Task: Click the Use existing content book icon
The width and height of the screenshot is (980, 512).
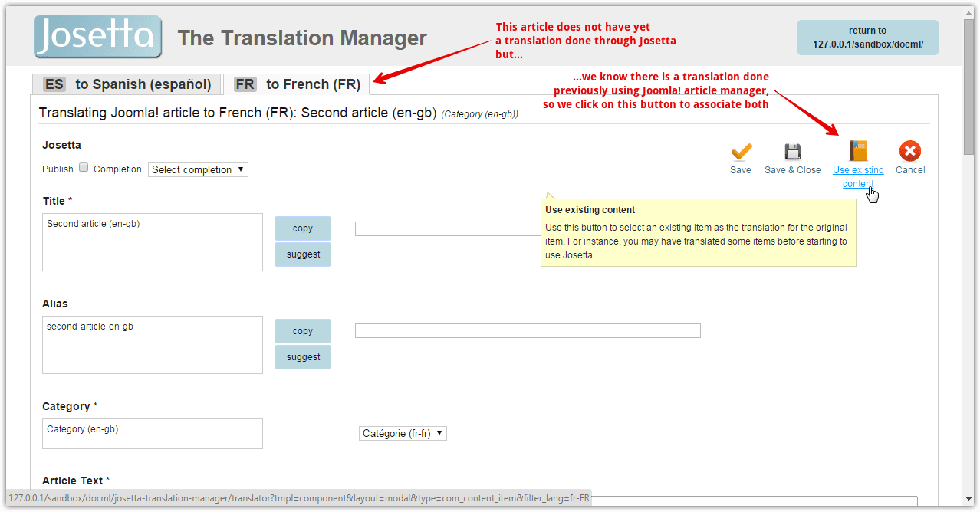Action: coord(858,150)
